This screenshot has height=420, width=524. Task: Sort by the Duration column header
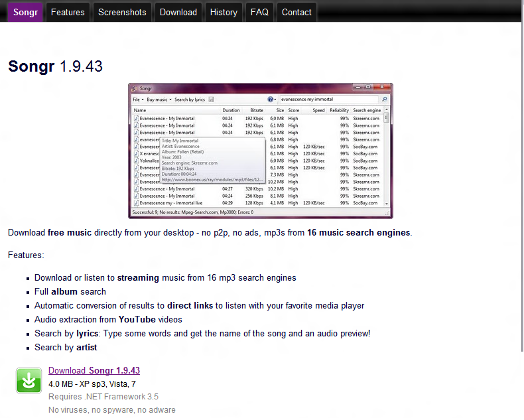pyautogui.click(x=231, y=110)
